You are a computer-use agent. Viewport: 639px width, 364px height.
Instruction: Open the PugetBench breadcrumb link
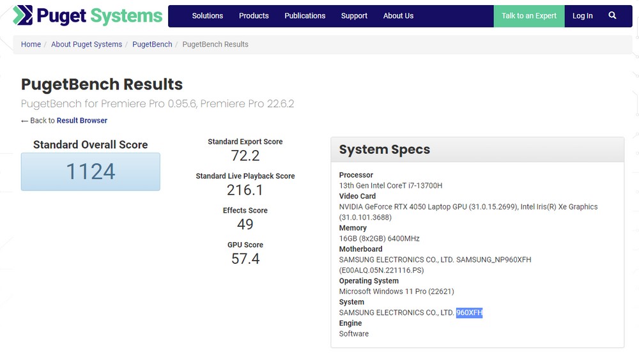pyautogui.click(x=152, y=44)
